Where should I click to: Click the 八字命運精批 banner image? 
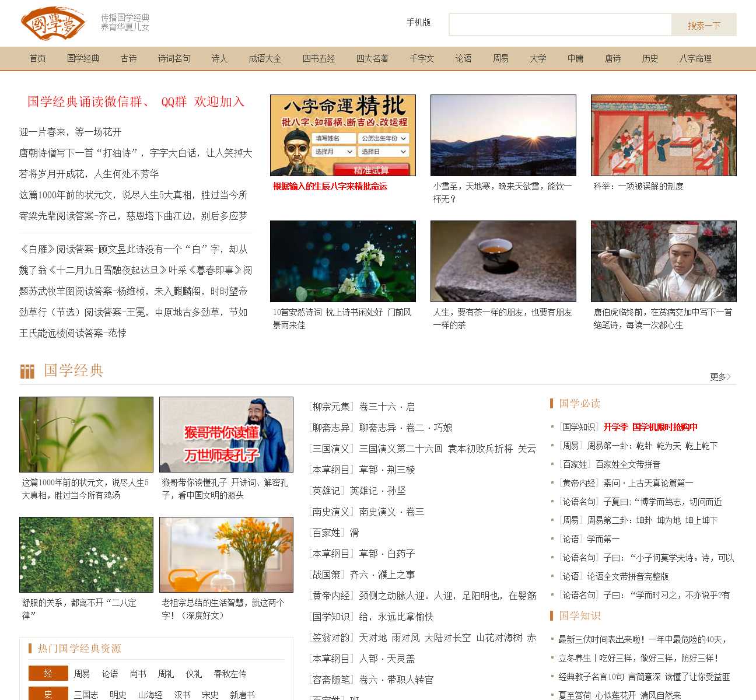point(343,135)
